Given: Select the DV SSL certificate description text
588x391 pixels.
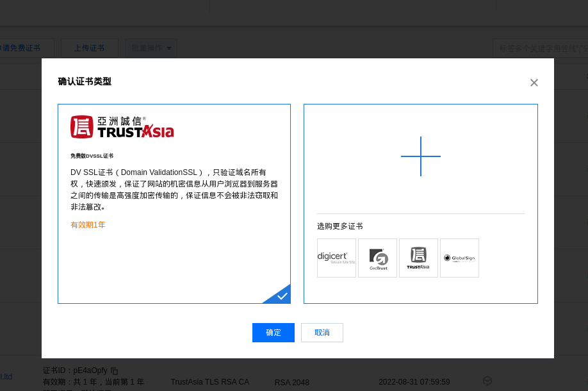Looking at the screenshot, I should (174, 190).
